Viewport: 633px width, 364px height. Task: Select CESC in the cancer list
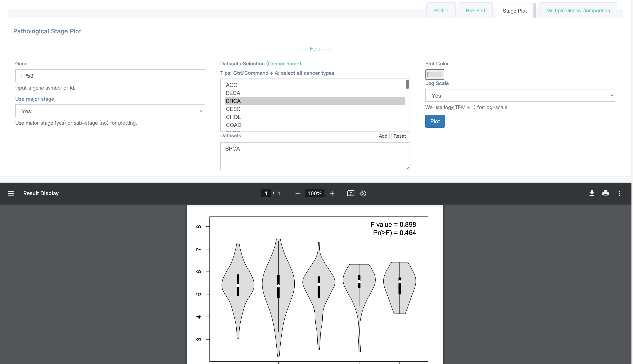click(x=233, y=109)
